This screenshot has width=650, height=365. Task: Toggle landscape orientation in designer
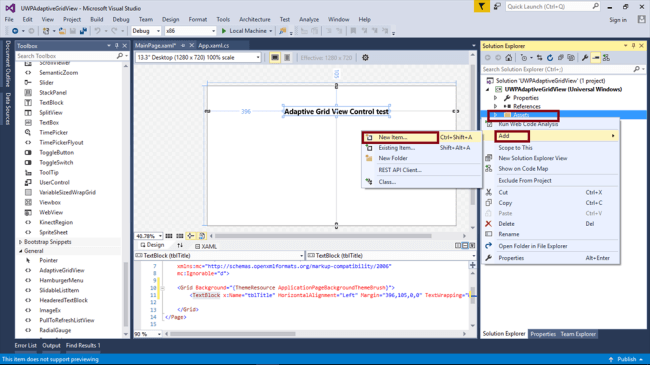pos(275,58)
